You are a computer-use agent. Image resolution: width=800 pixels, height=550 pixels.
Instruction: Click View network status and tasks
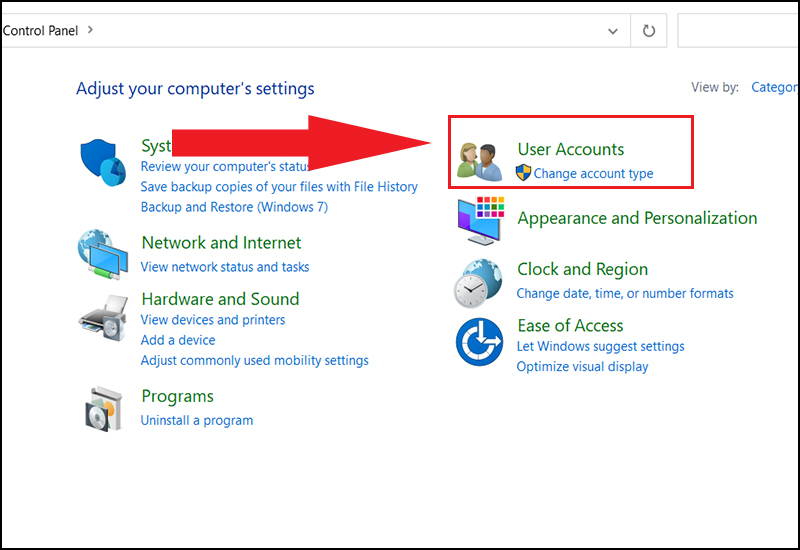pyautogui.click(x=225, y=267)
